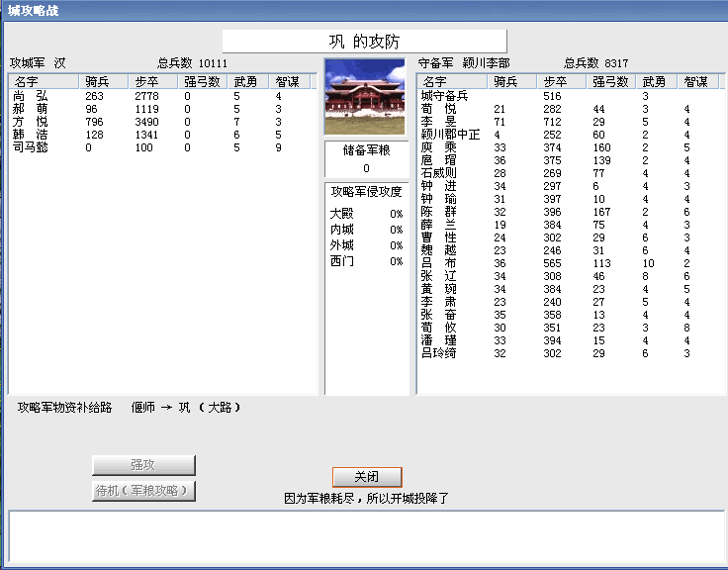
Task: Click the 待机(军粮攻略) button
Action: click(143, 491)
